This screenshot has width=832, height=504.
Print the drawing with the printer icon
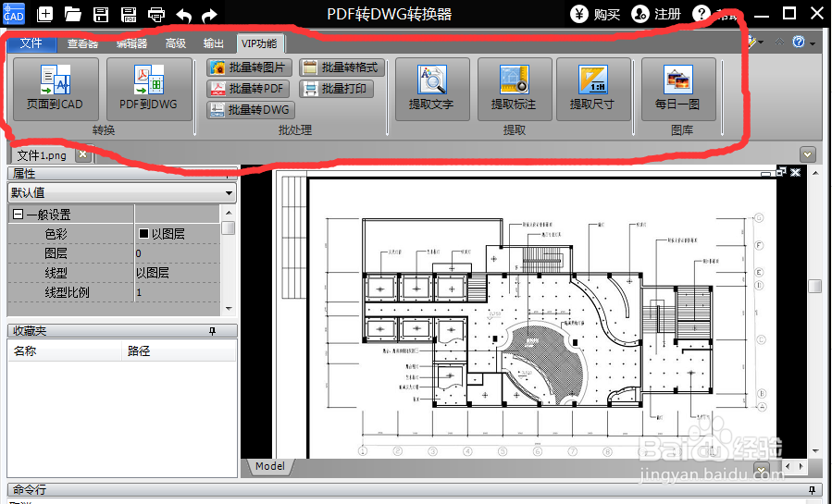click(x=156, y=14)
